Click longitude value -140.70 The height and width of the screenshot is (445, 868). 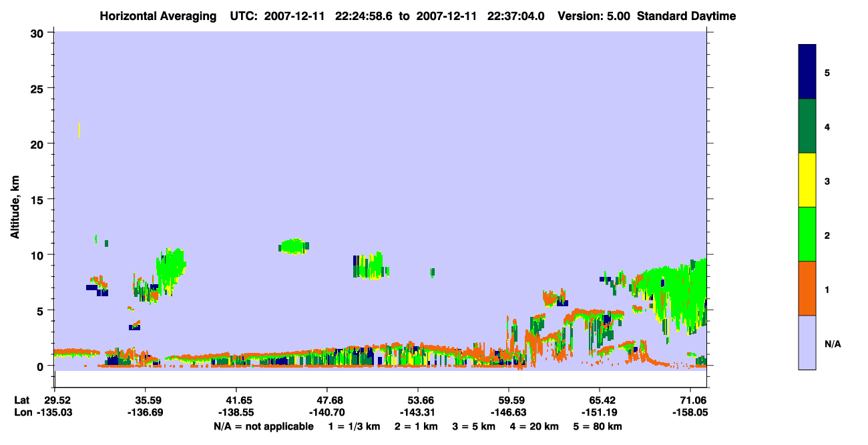point(326,413)
